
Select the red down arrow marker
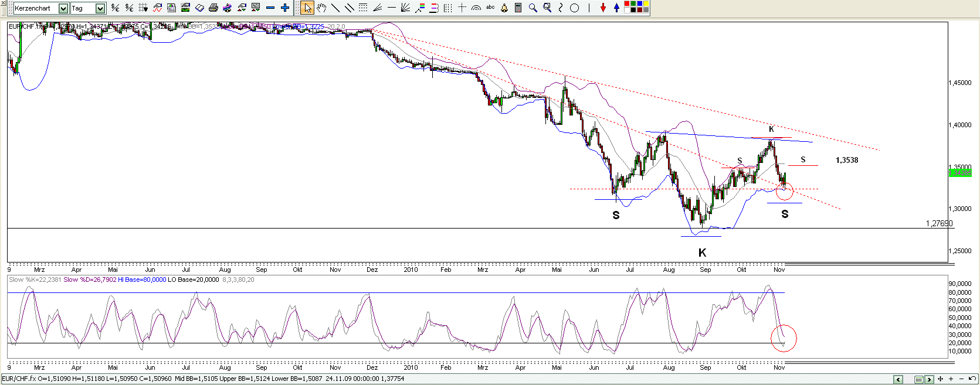click(x=603, y=8)
